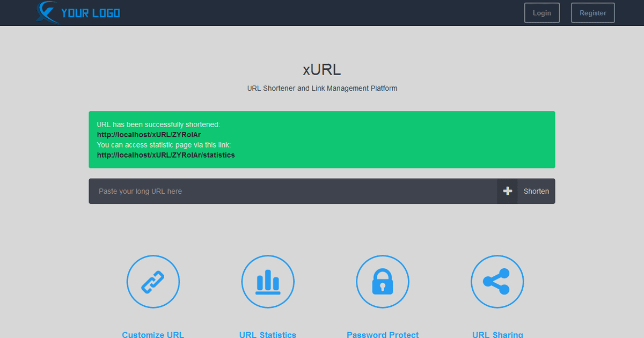
Task: Open the Login page
Action: [x=542, y=13]
